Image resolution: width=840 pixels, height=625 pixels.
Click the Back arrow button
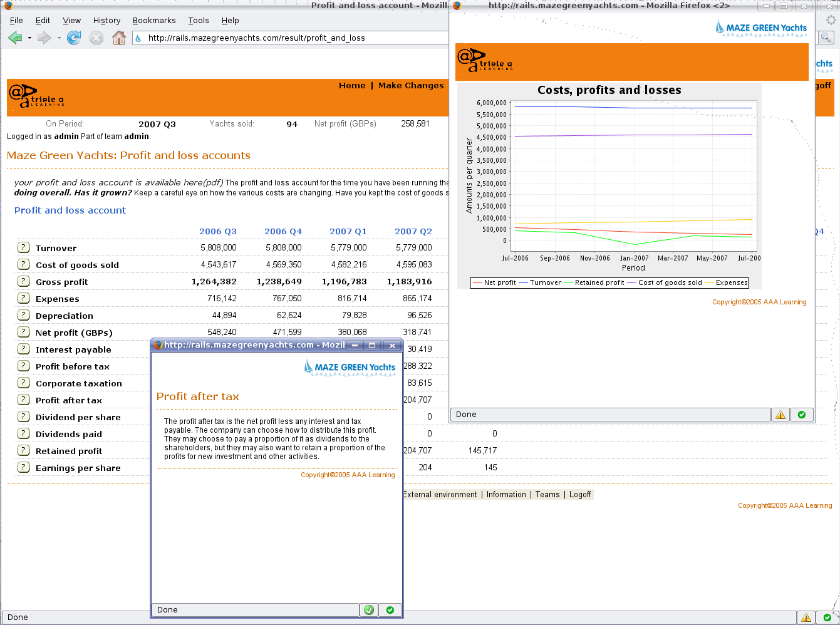coord(15,38)
